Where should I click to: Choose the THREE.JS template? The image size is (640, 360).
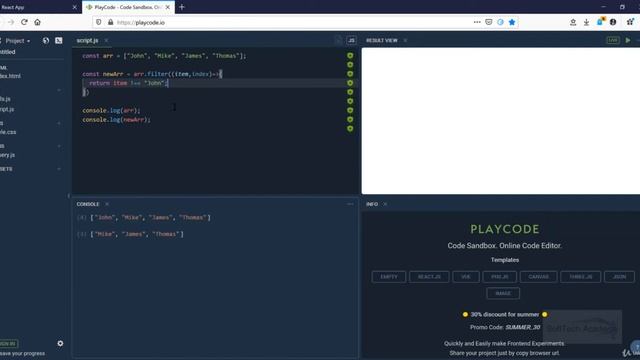(580, 277)
